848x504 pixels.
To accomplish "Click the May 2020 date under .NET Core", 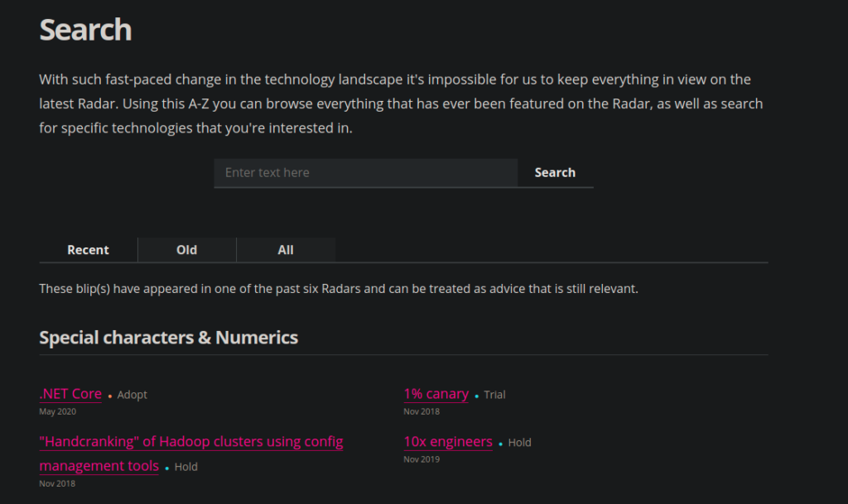I will coord(57,411).
